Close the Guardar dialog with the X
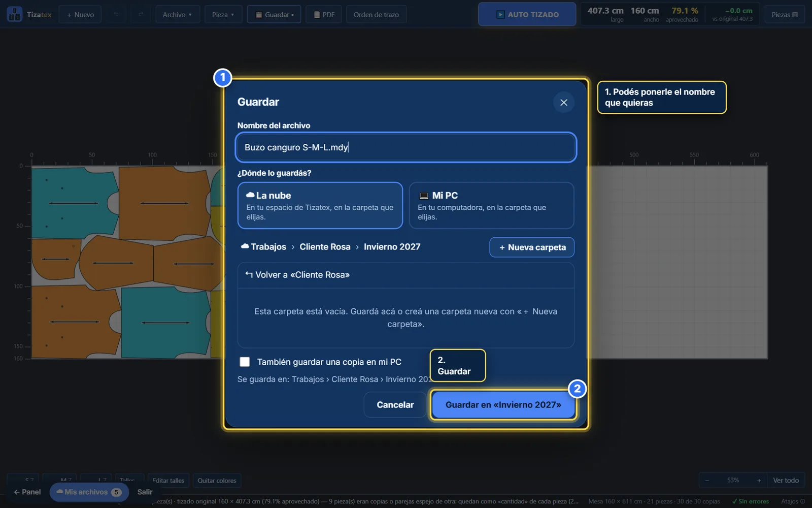This screenshot has width=812, height=508. tap(563, 103)
